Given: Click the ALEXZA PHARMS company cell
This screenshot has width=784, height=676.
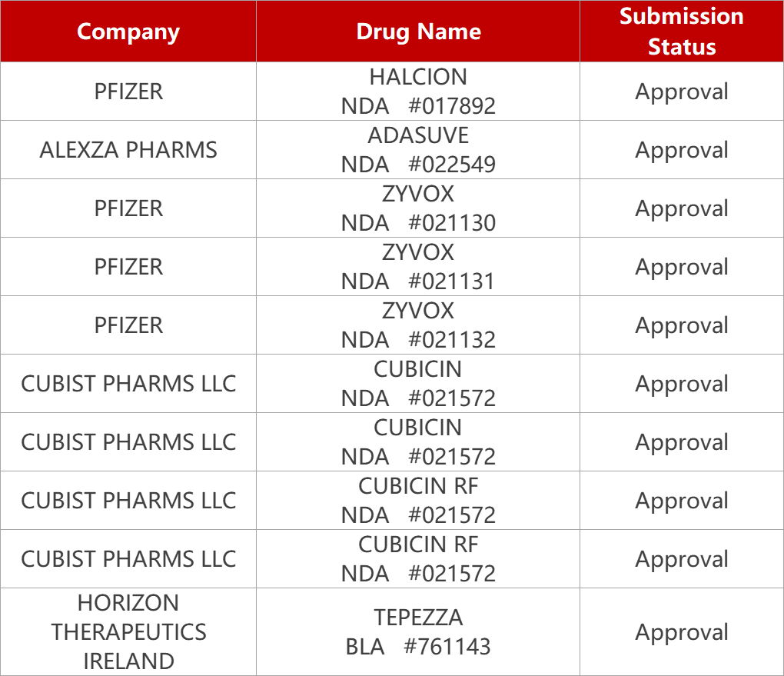Looking at the screenshot, I should pyautogui.click(x=128, y=150).
